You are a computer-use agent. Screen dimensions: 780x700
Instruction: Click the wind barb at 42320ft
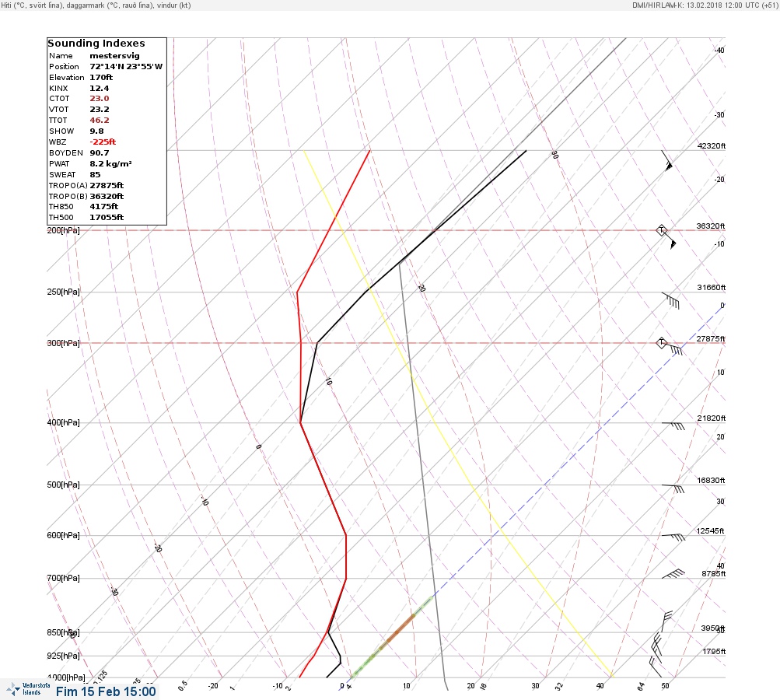[x=667, y=161]
